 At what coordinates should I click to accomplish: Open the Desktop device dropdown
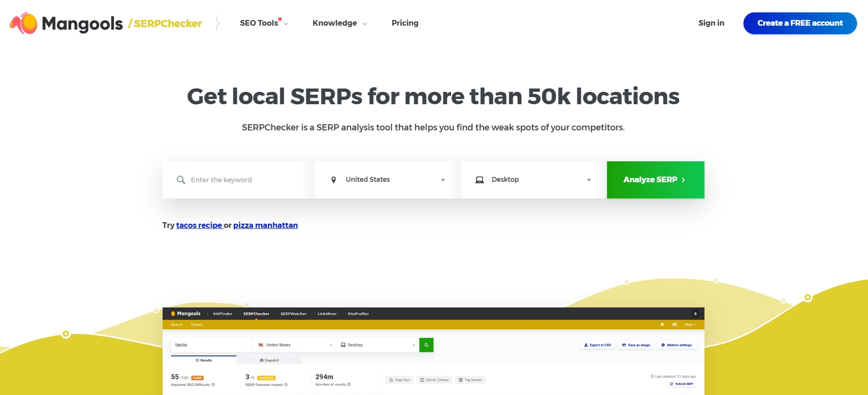(534, 180)
